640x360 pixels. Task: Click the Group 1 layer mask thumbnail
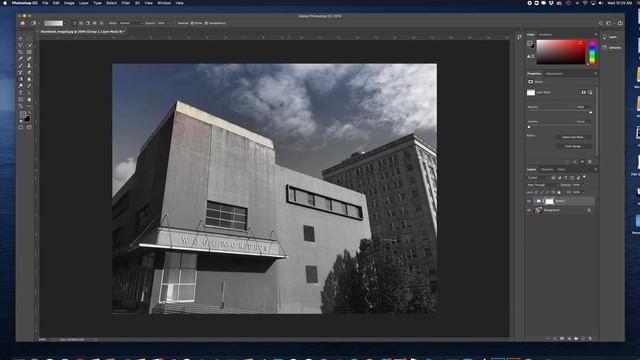[549, 201]
